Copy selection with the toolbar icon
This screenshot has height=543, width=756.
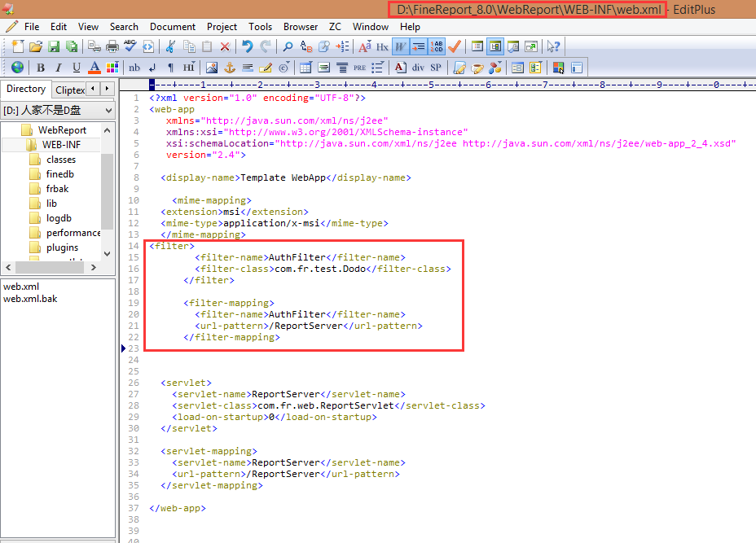point(189,46)
